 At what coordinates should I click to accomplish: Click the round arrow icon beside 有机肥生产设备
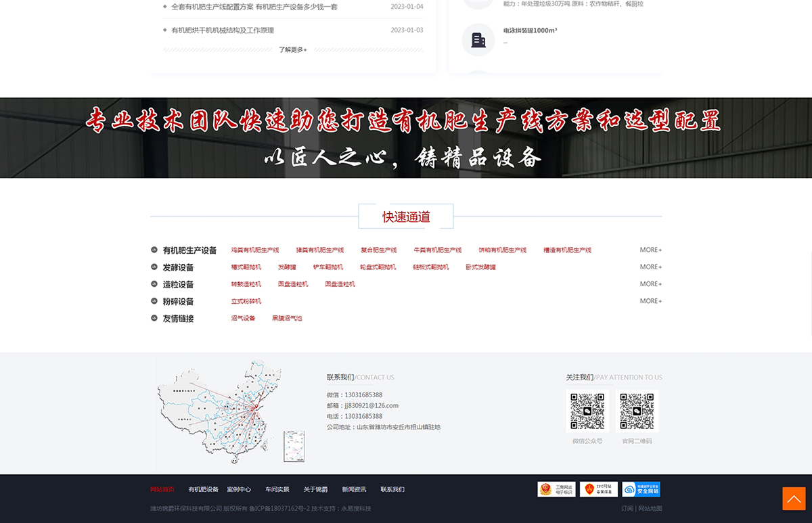pyautogui.click(x=154, y=250)
